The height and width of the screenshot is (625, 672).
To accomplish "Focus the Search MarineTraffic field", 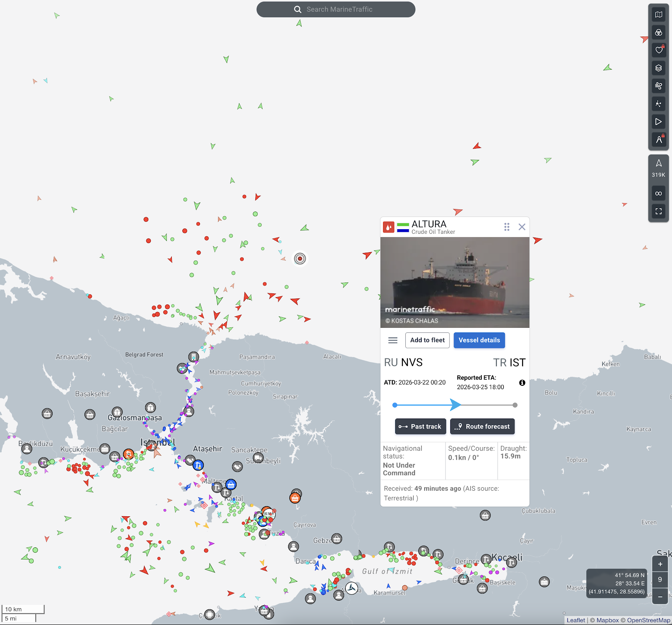I will (336, 9).
